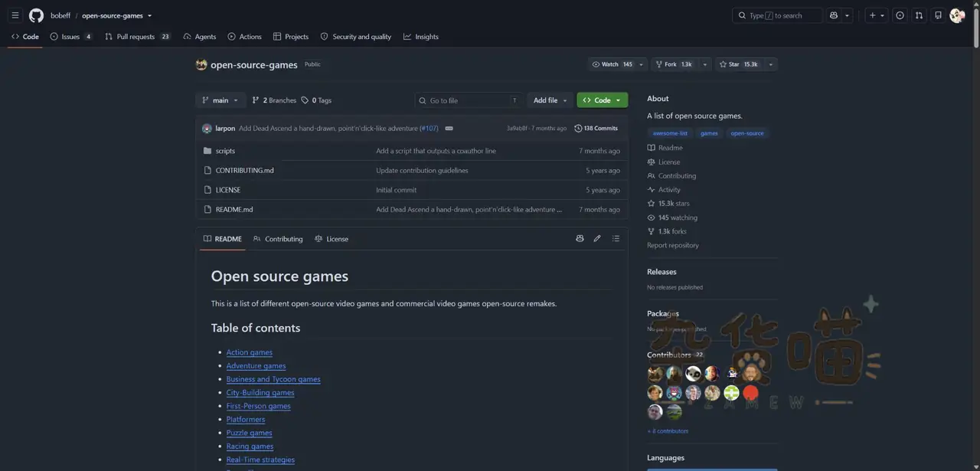
Task: Open the Actions tab
Action: (x=244, y=37)
